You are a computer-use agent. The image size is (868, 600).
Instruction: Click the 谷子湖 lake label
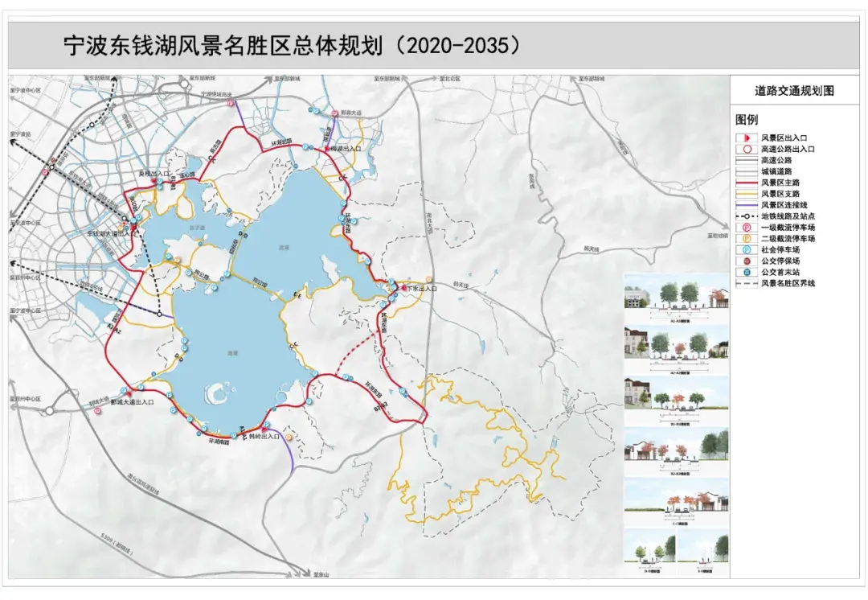click(197, 228)
